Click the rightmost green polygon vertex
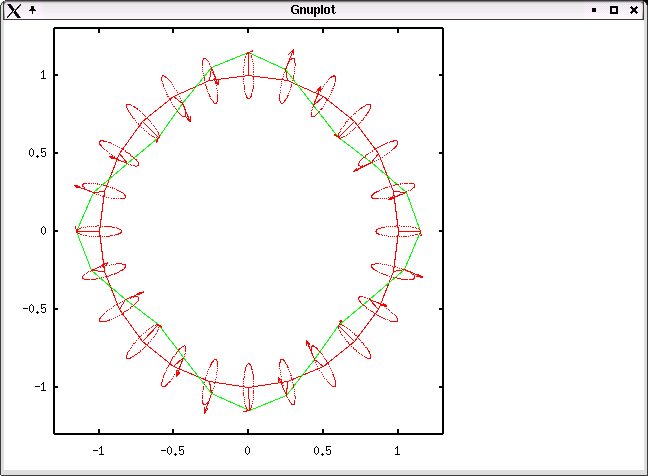Screen dimensions: 648x476 point(420,231)
